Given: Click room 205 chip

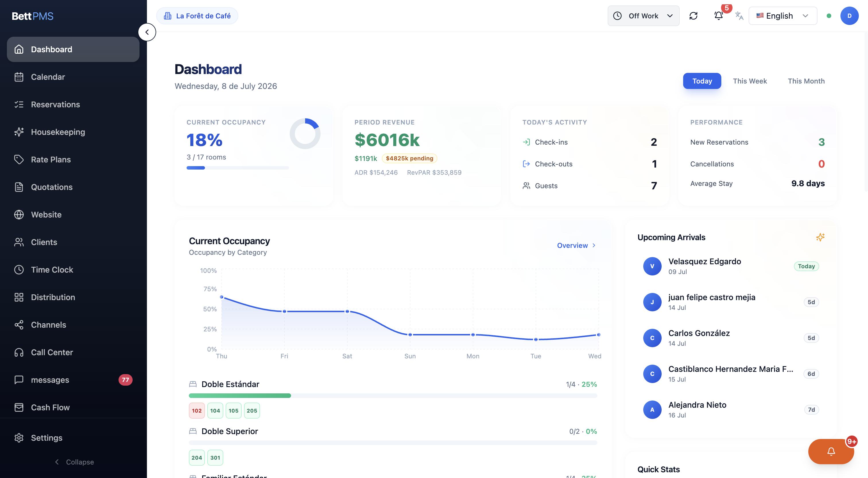Looking at the screenshot, I should tap(252, 411).
